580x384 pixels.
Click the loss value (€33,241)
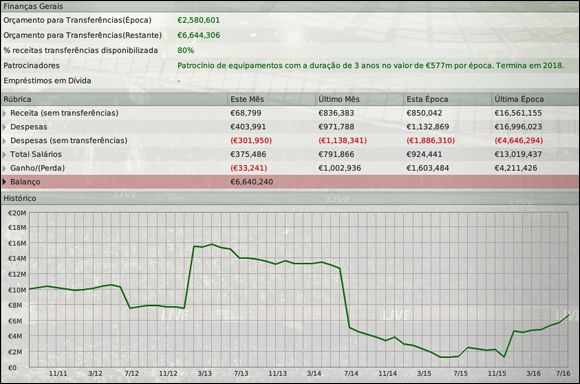[249, 168]
